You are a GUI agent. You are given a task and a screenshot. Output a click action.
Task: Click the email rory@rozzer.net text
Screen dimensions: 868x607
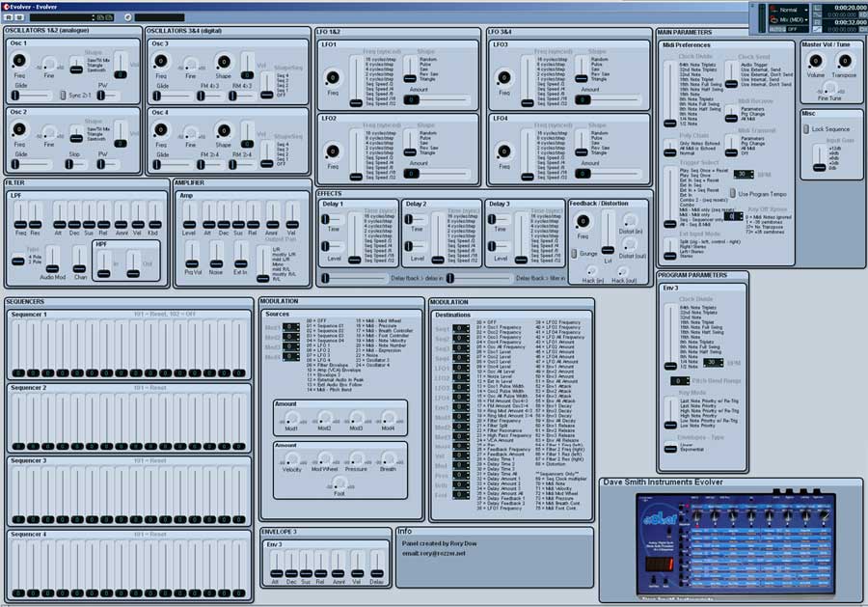[433, 553]
